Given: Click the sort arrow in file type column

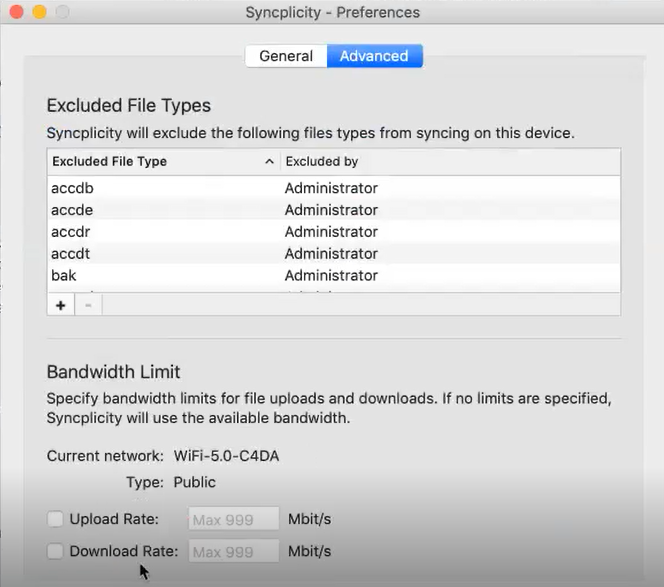Looking at the screenshot, I should coord(269,161).
